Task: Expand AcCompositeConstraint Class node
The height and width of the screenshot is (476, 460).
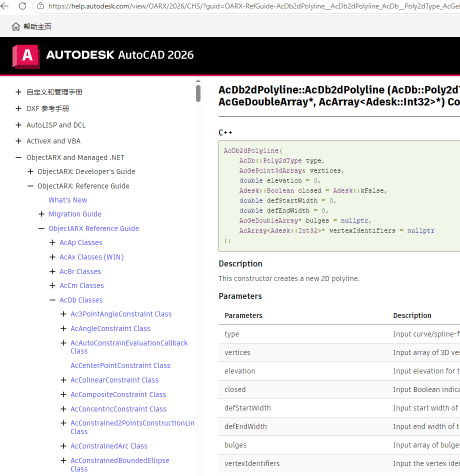Action: coord(63,394)
